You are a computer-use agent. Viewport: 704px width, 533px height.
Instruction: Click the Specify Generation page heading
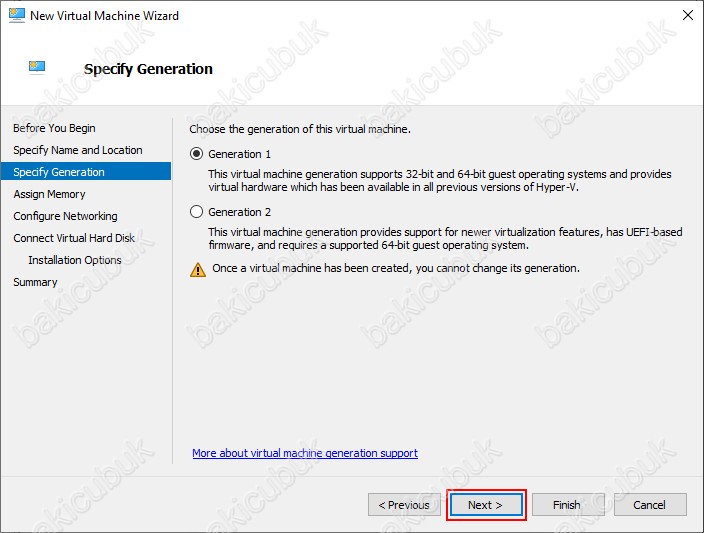[x=148, y=69]
